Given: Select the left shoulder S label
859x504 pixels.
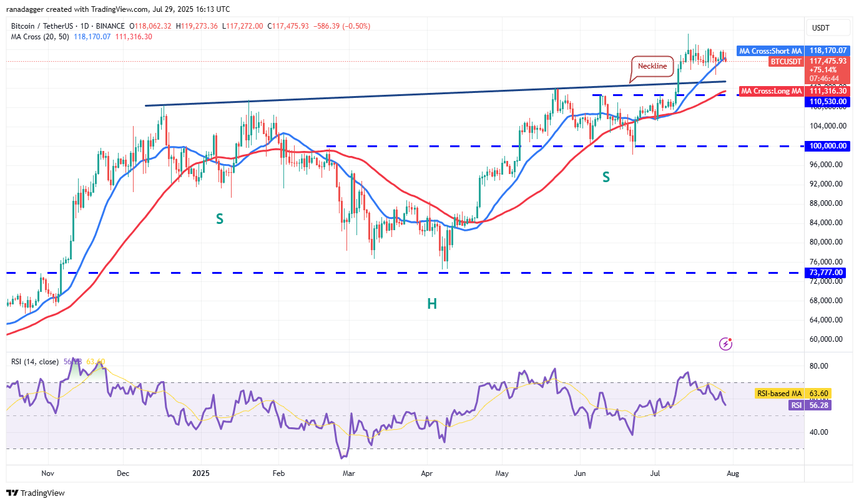Looking at the screenshot, I should [220, 219].
